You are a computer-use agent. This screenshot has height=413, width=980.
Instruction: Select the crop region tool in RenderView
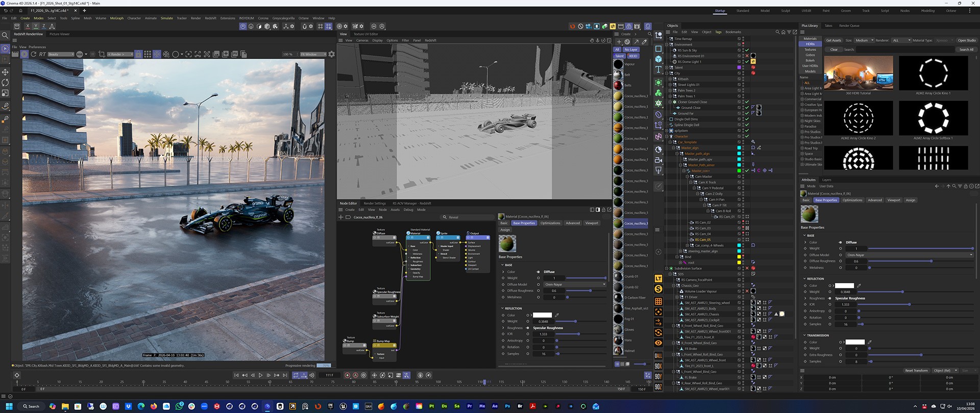[102, 54]
